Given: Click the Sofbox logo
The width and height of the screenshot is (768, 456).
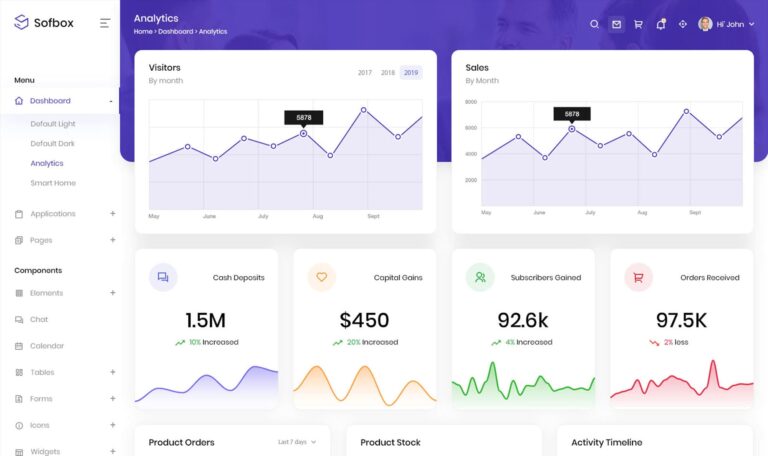Looking at the screenshot, I should (44, 23).
